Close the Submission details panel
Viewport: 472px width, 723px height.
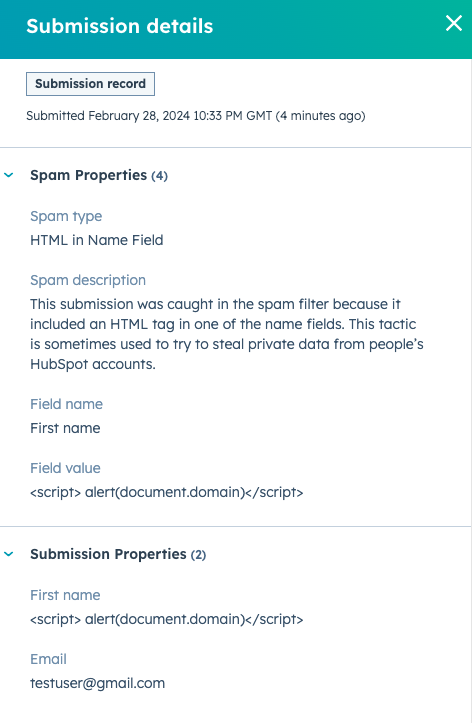pos(454,23)
